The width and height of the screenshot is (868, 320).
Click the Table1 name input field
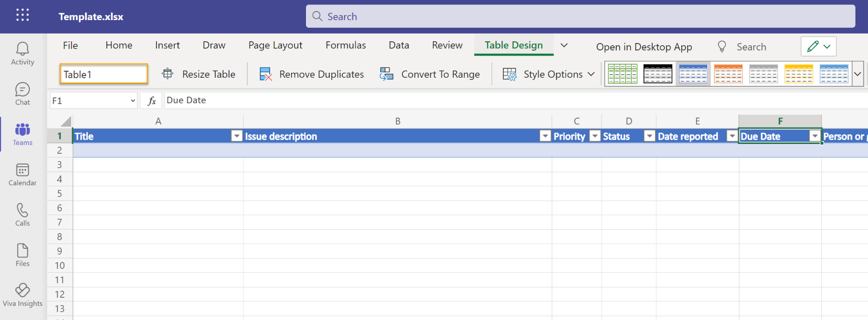click(104, 74)
